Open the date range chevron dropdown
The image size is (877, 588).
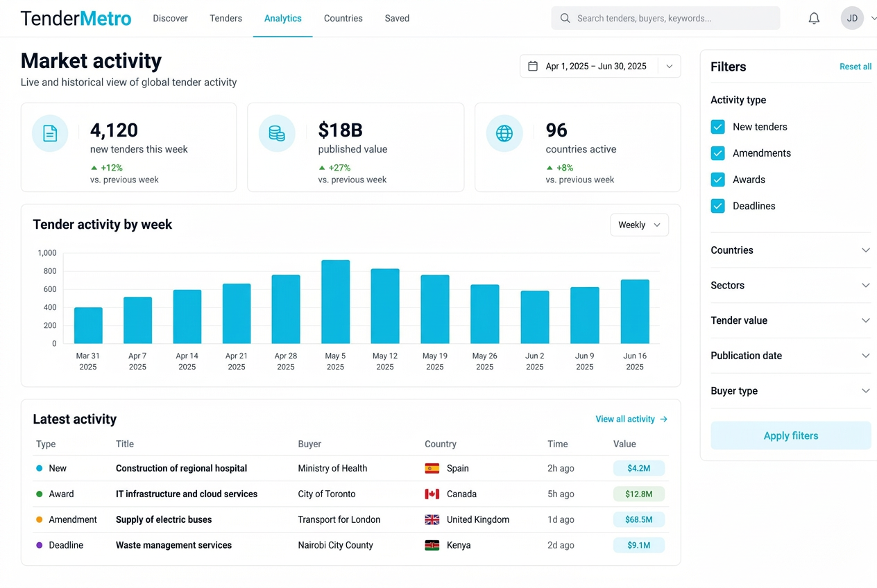[669, 67]
